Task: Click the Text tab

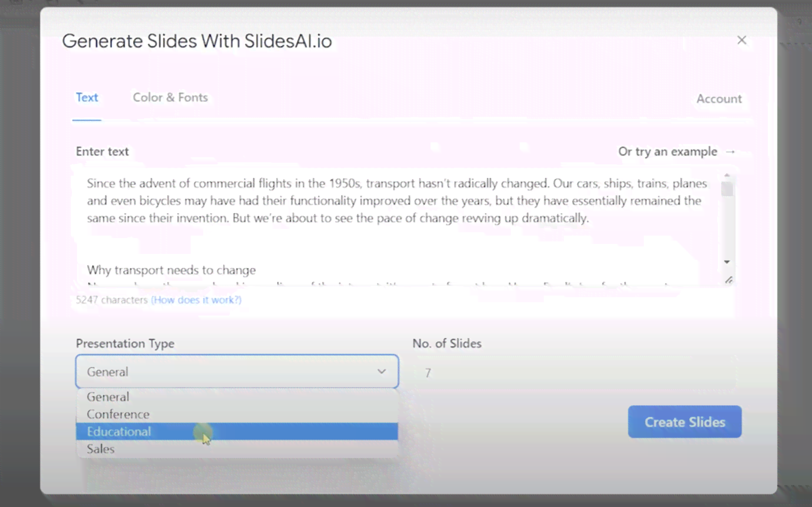Action: 87,97
